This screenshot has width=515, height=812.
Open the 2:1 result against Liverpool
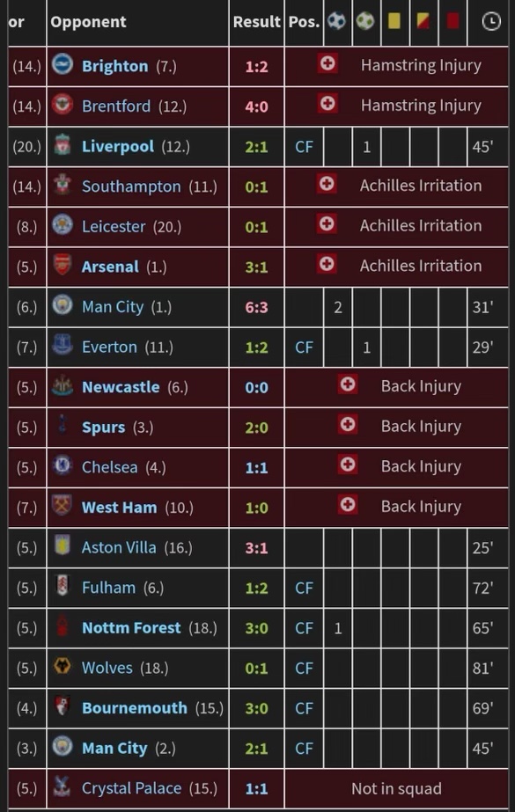256,147
